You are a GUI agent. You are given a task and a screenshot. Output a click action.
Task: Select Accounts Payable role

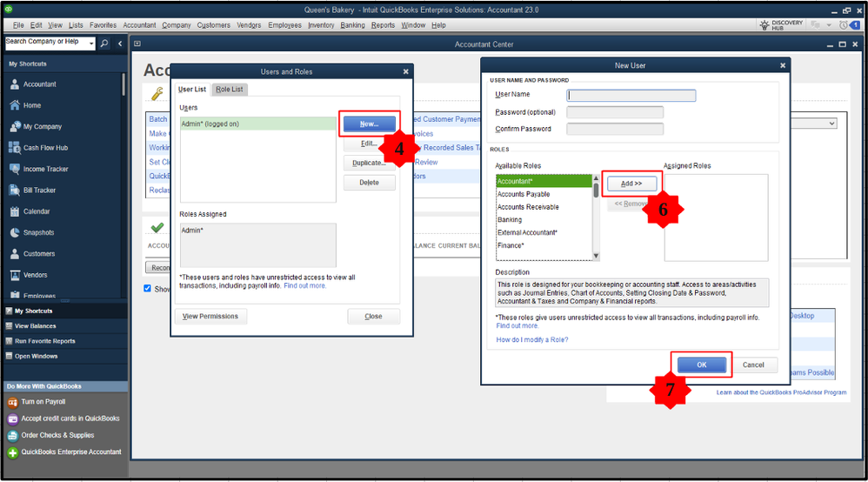[544, 195]
